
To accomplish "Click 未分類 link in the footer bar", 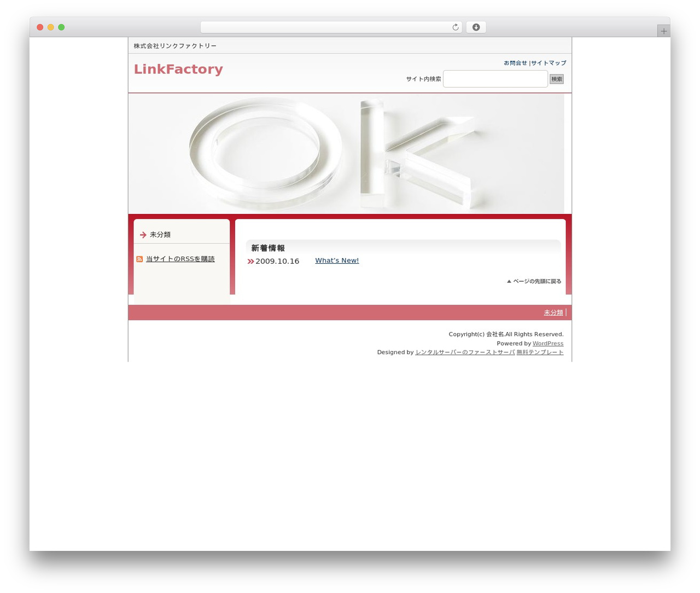I will pyautogui.click(x=553, y=313).
